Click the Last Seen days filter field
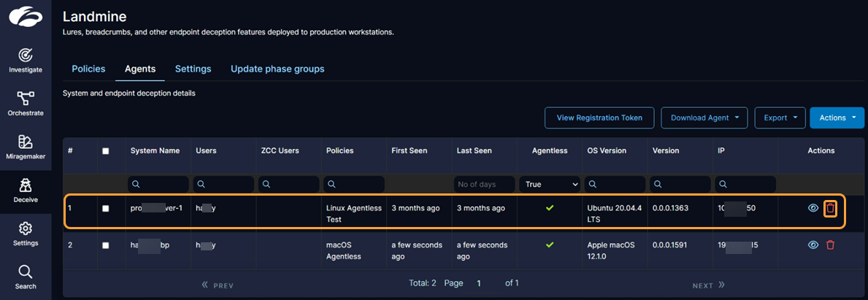868x300 pixels. pyautogui.click(x=483, y=185)
